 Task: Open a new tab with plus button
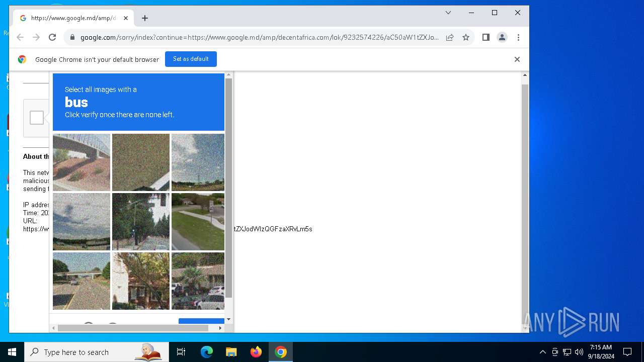pos(145,18)
